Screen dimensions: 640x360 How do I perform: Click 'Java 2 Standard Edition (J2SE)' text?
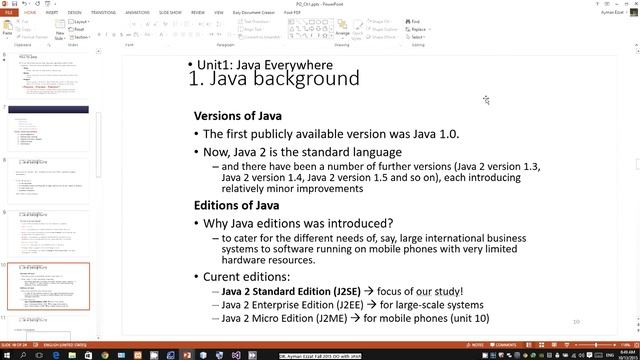pos(291,291)
